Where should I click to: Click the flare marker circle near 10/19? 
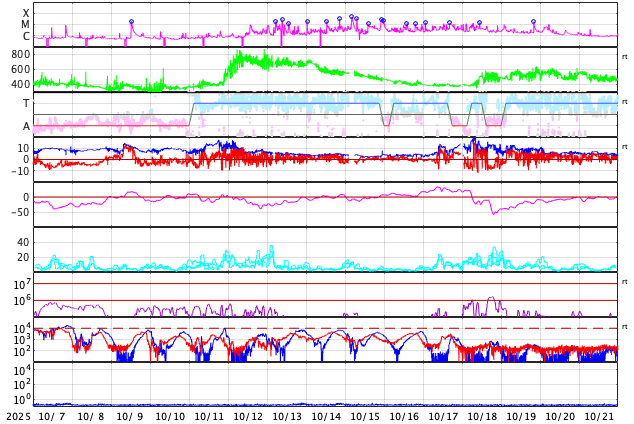click(x=533, y=22)
